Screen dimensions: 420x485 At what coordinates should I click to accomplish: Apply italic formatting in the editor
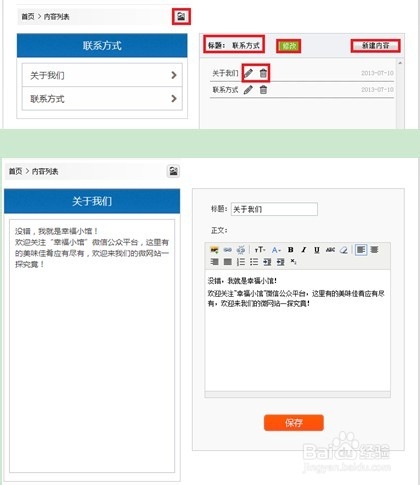pyautogui.click(x=304, y=250)
